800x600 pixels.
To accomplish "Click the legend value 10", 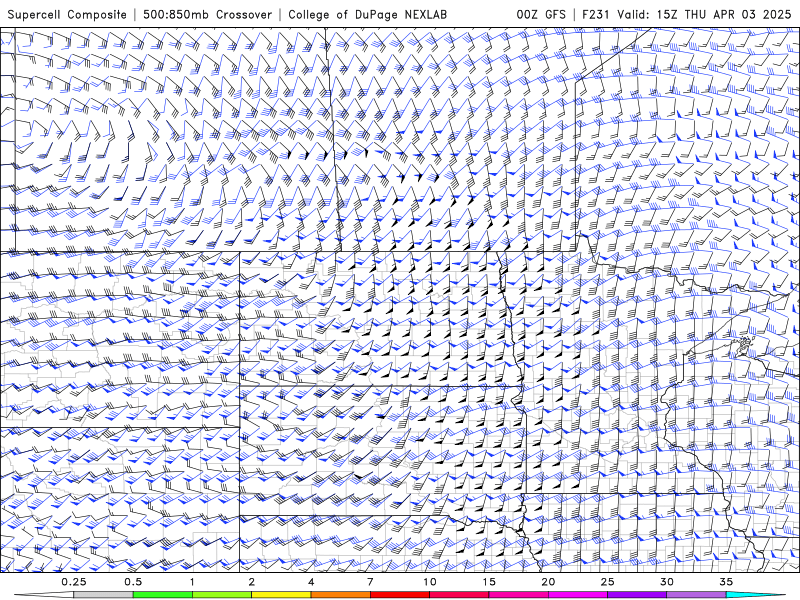I will pyautogui.click(x=430, y=582).
